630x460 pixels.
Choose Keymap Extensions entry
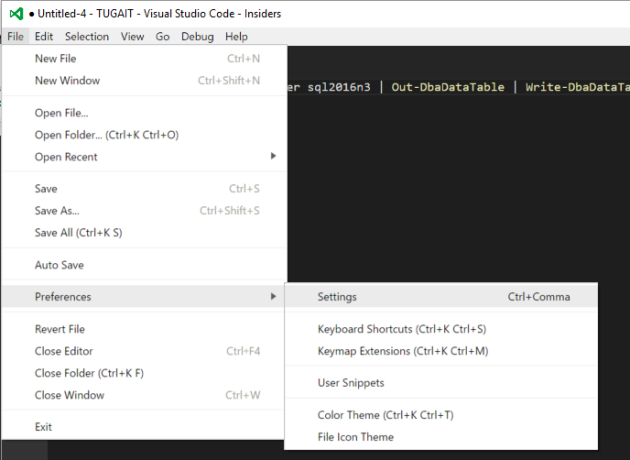402,351
